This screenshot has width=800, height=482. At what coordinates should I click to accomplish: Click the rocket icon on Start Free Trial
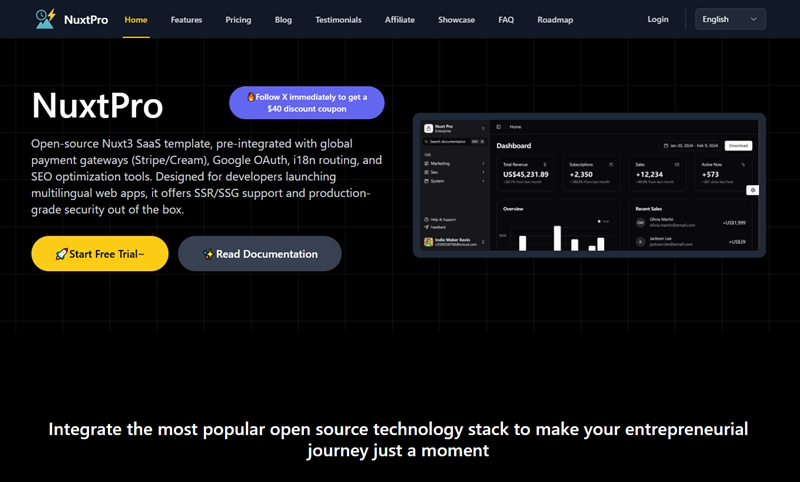pos(62,254)
